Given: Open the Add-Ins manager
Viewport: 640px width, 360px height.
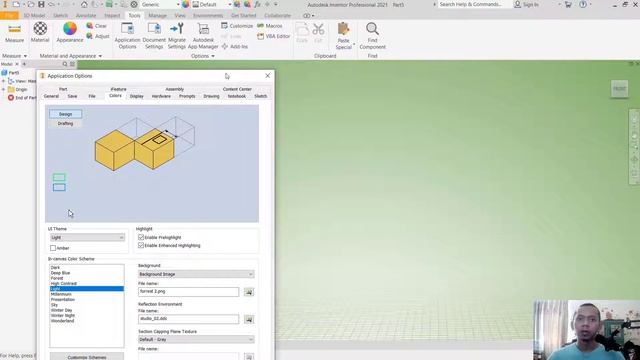Looking at the screenshot, I should coord(235,47).
